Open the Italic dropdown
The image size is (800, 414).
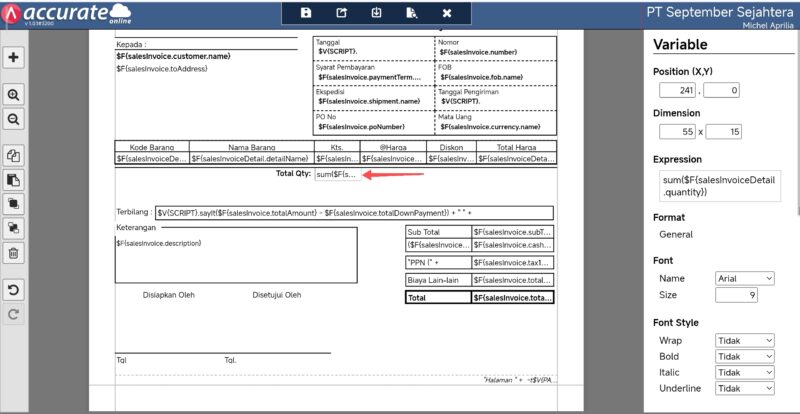(745, 372)
